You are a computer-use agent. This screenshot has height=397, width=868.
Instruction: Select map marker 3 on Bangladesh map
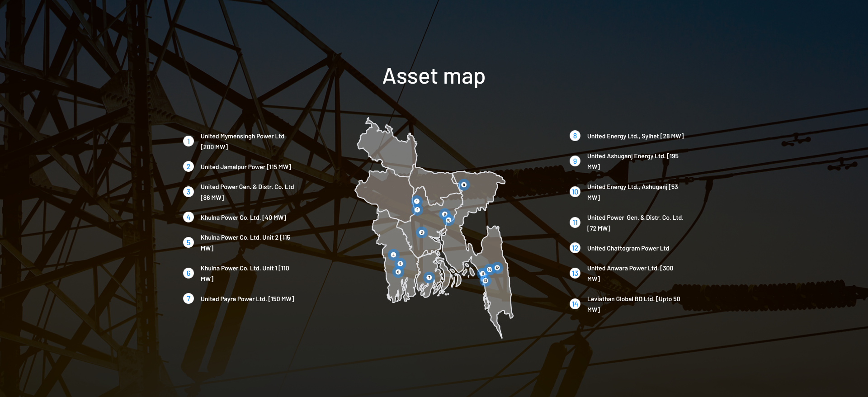pos(422,232)
